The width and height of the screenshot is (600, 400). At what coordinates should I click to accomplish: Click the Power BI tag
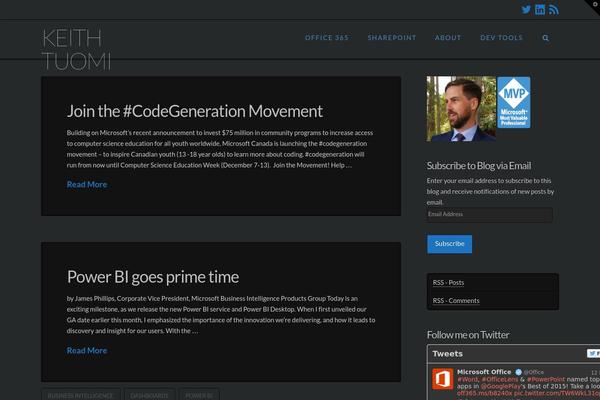tap(199, 395)
